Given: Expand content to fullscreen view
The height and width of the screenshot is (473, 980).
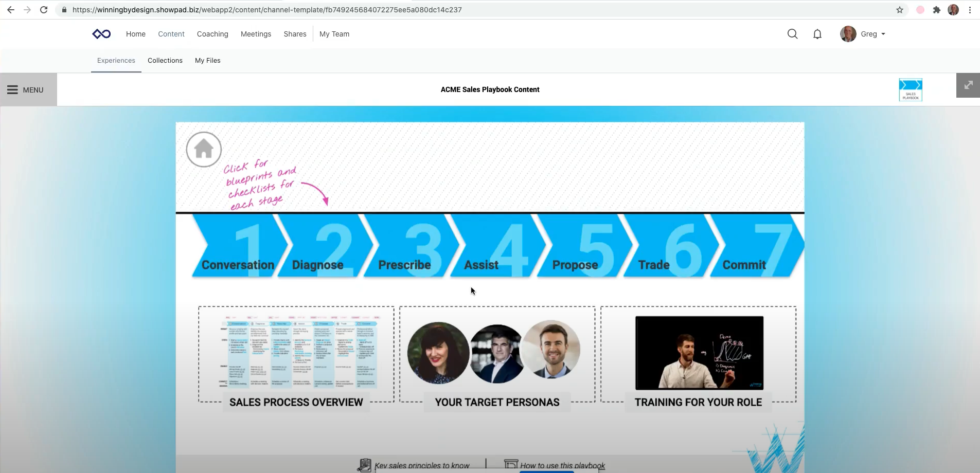Looking at the screenshot, I should [x=968, y=85].
